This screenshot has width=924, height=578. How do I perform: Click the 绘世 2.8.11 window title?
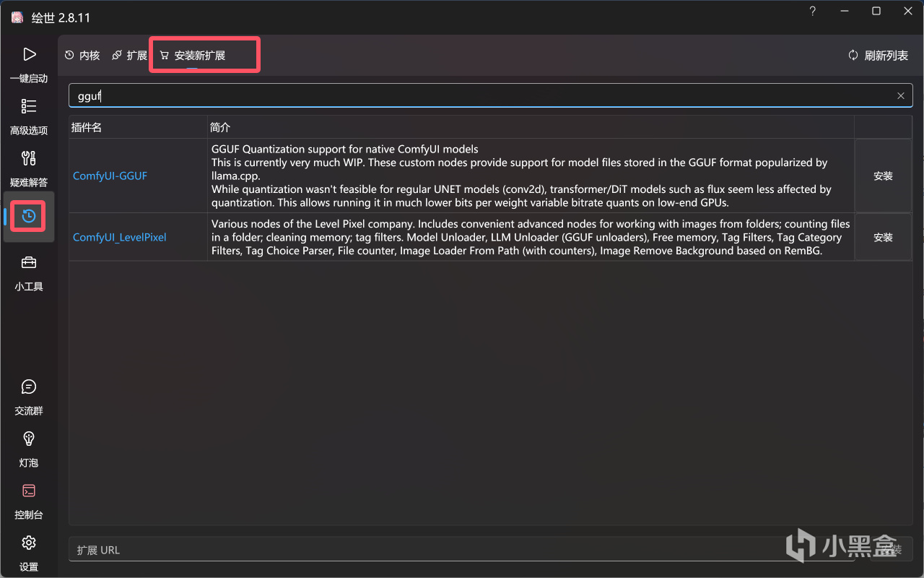pos(61,17)
